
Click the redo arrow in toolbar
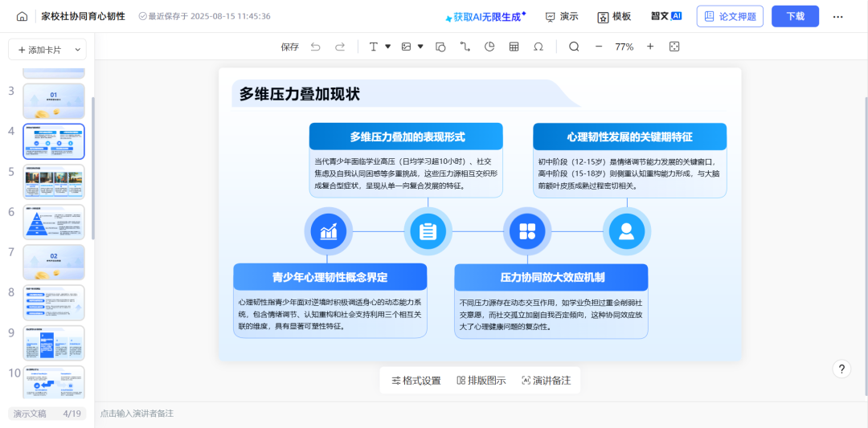coord(340,47)
